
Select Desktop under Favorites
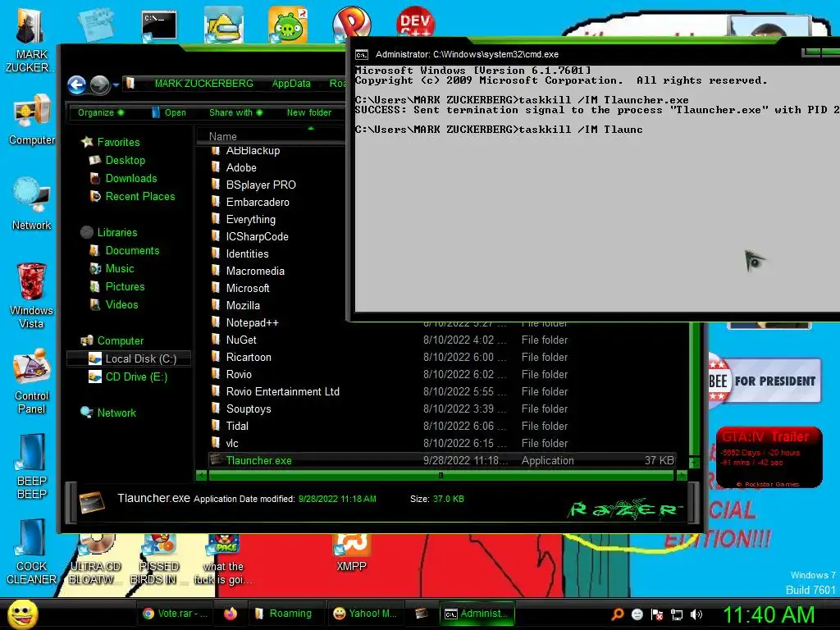125,160
